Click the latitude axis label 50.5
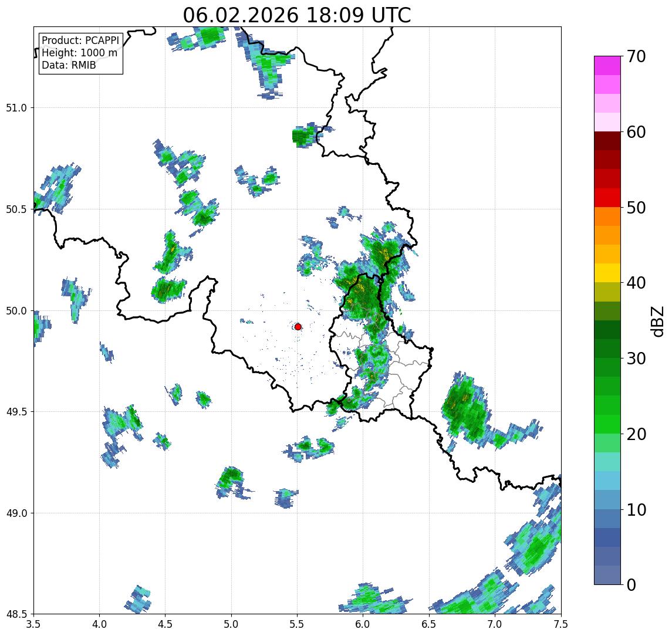The width and height of the screenshot is (672, 636). point(16,209)
